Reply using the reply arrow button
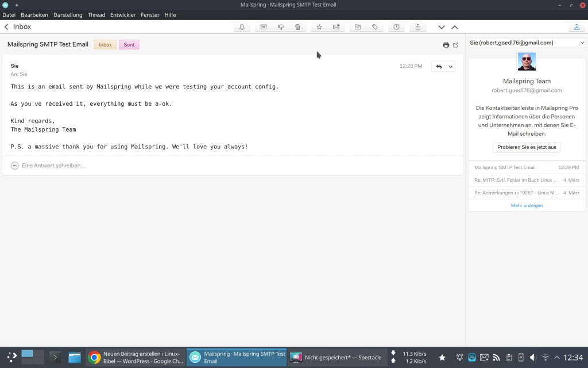The image size is (588, 368). [439, 67]
